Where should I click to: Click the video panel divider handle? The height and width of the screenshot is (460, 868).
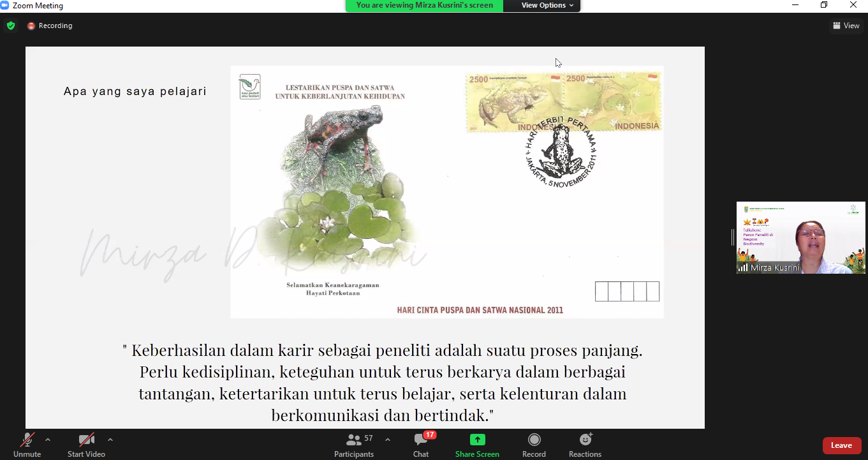[x=733, y=237]
